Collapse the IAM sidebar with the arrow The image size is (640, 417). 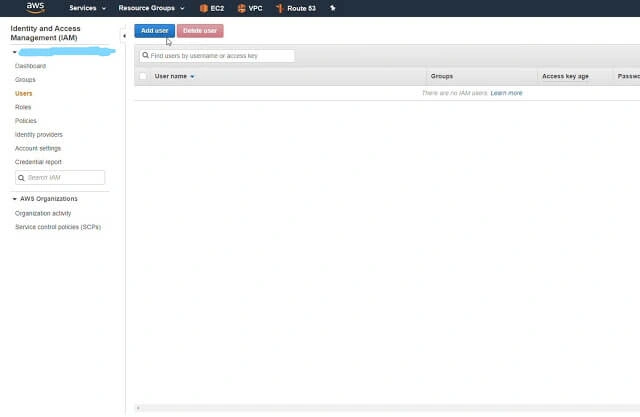[124, 36]
